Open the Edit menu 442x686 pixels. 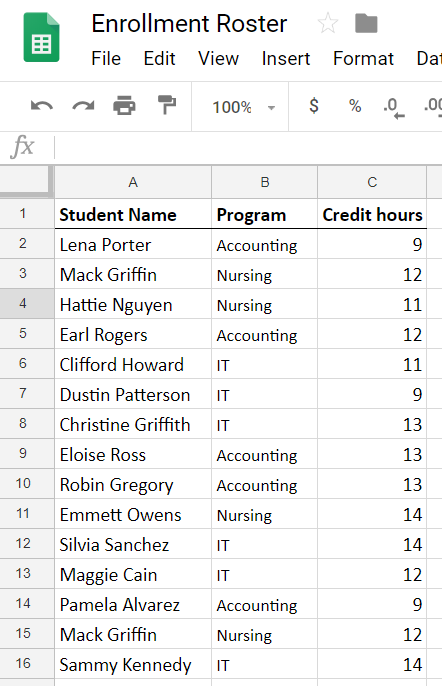tap(159, 59)
